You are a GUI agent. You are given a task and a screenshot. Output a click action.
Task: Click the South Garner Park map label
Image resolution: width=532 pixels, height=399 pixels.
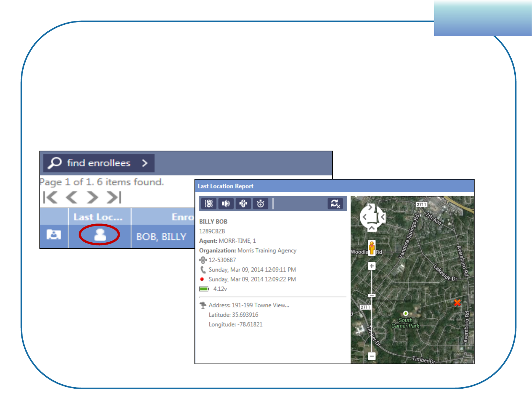tap(405, 323)
